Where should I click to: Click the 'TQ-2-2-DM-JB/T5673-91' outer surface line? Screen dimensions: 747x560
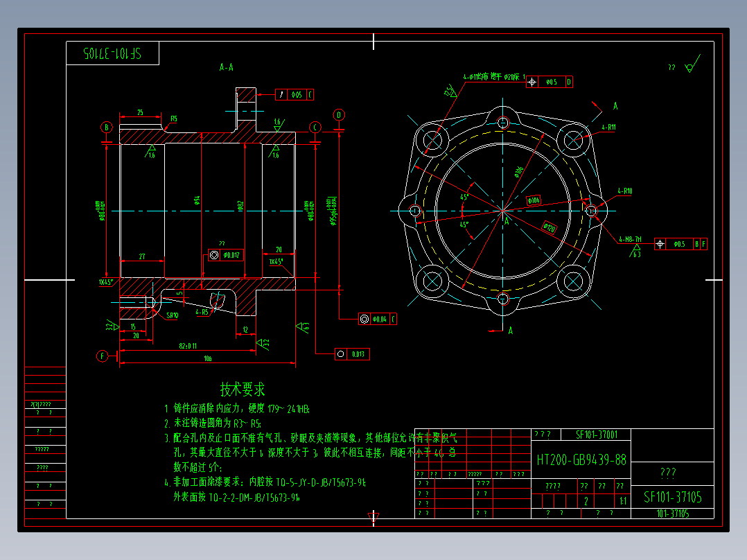[x=236, y=498]
